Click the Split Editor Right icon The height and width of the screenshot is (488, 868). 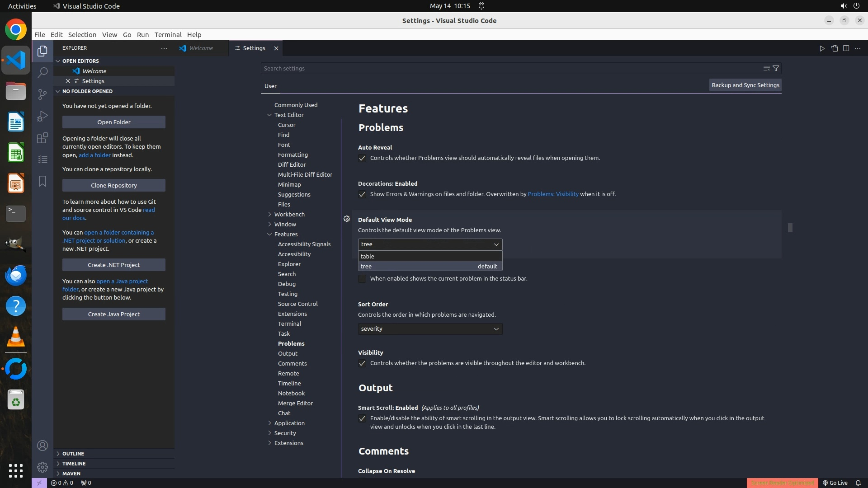click(846, 48)
